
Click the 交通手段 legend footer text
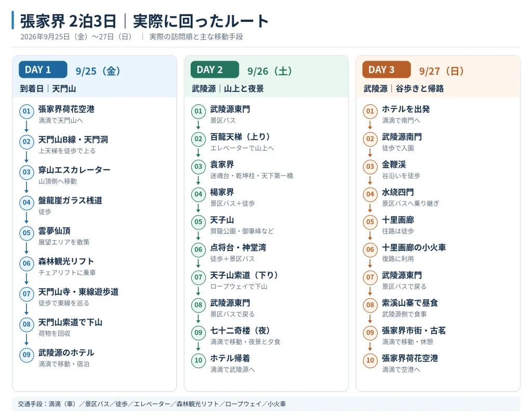coord(152,404)
